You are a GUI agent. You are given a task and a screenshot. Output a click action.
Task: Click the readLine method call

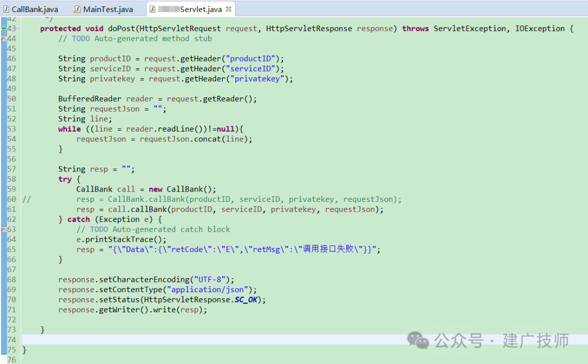pyautogui.click(x=175, y=129)
